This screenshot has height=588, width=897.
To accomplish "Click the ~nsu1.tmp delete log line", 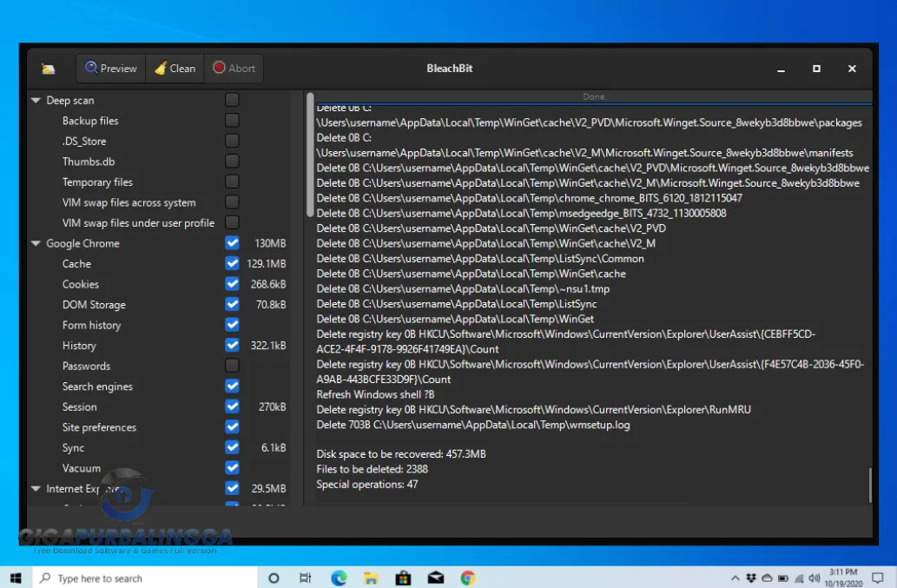I will point(463,289).
